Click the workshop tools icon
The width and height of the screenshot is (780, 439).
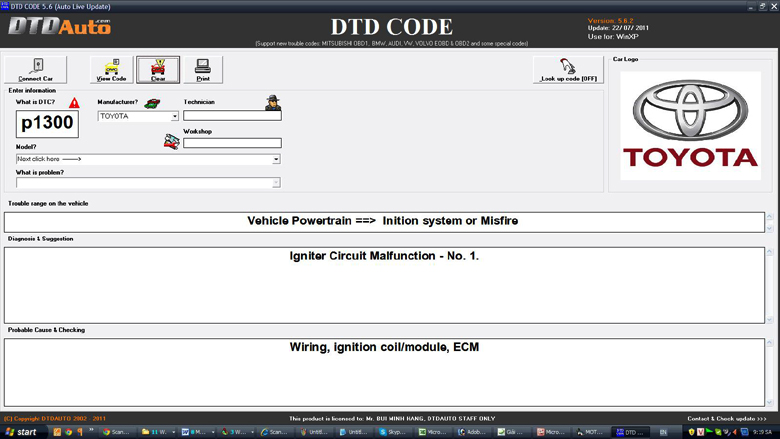(x=172, y=142)
